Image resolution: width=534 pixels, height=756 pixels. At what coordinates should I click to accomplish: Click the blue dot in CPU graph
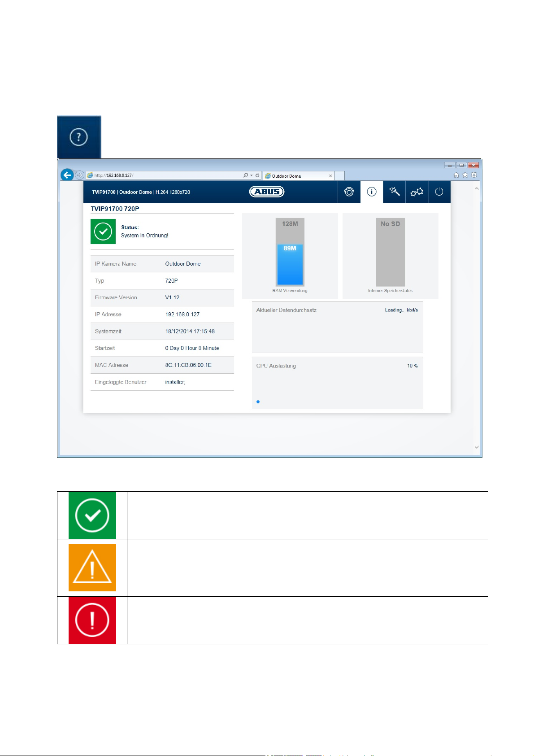coord(258,402)
